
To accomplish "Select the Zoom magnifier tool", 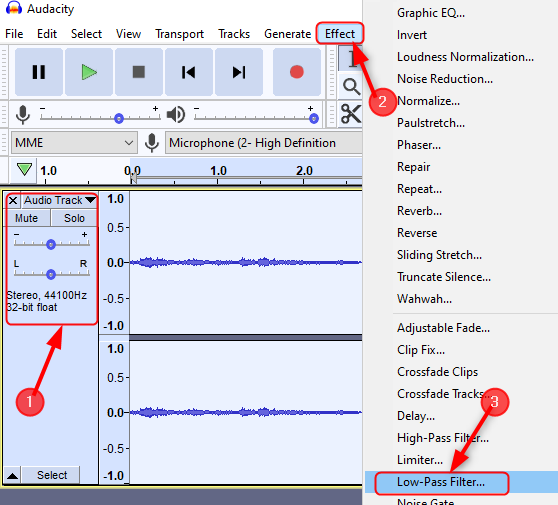I will (x=351, y=86).
